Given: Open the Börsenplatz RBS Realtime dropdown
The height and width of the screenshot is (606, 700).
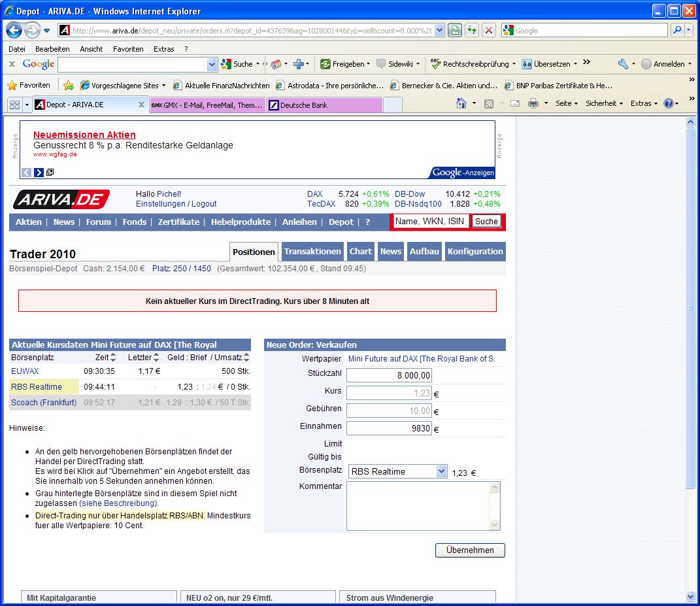Looking at the screenshot, I should tap(397, 471).
